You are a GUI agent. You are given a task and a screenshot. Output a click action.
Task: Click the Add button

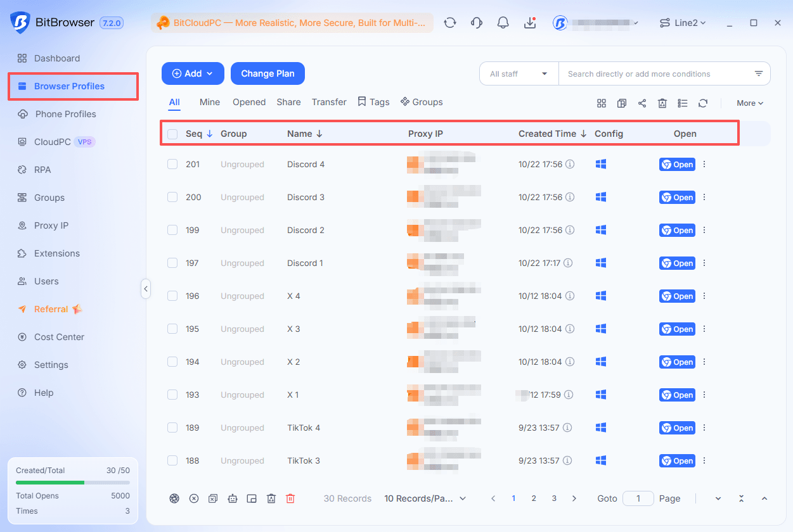click(193, 73)
